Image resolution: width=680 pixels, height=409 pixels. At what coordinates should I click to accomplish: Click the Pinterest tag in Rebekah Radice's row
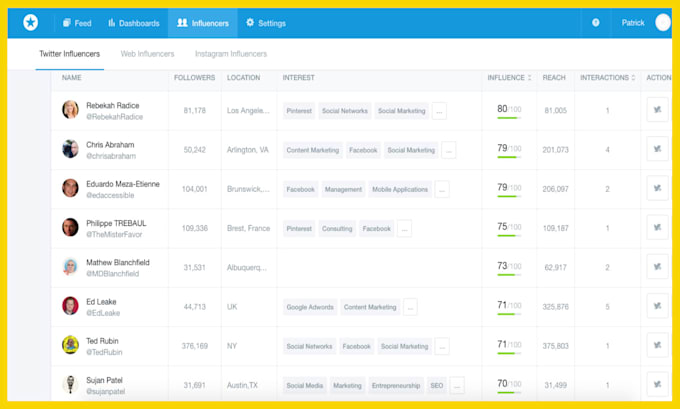[x=299, y=111]
